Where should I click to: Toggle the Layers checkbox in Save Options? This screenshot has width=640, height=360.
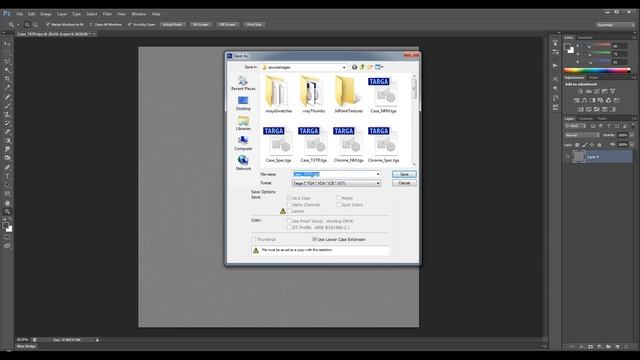point(289,211)
